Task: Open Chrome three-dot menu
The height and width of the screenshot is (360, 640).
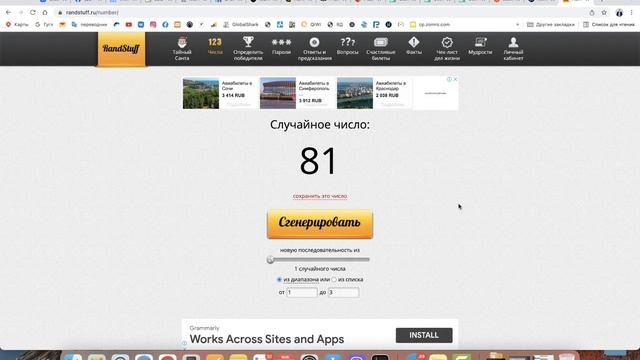Action: [x=631, y=13]
